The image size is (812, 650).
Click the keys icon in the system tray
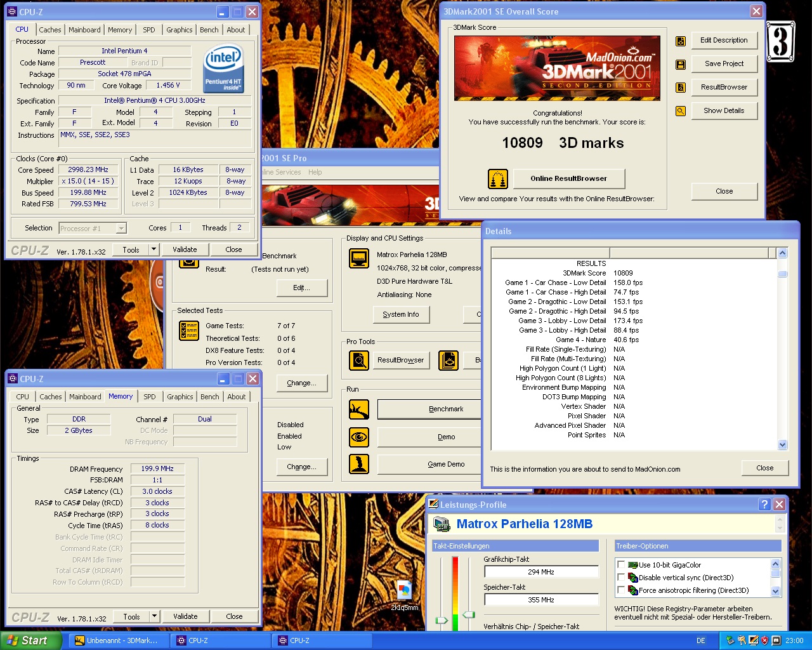(742, 640)
